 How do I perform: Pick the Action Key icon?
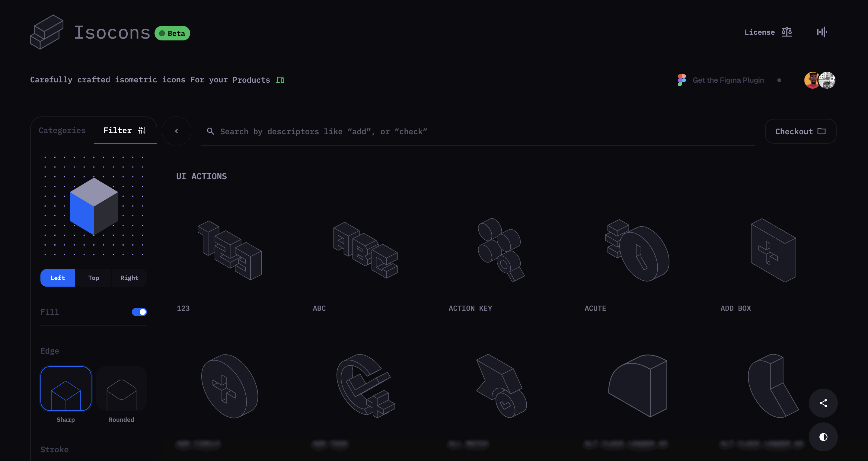click(x=501, y=250)
